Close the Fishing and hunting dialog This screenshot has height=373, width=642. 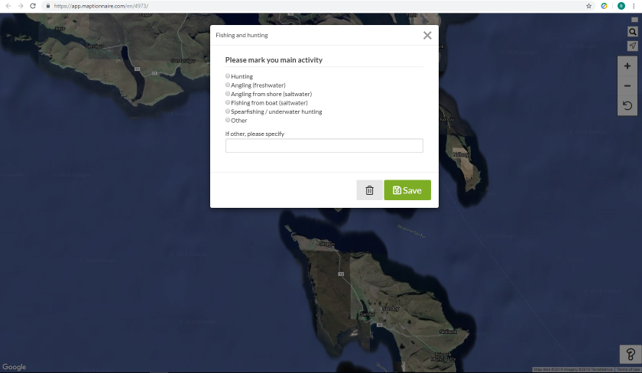(427, 36)
